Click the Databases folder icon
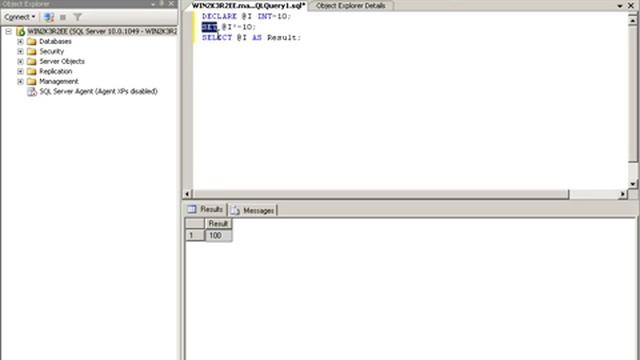640x360 pixels. (x=32, y=41)
